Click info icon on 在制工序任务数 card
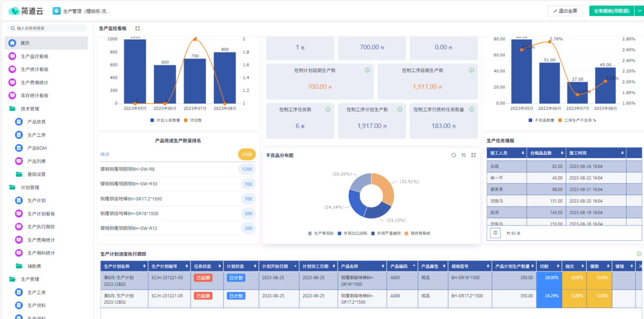 click(328, 109)
